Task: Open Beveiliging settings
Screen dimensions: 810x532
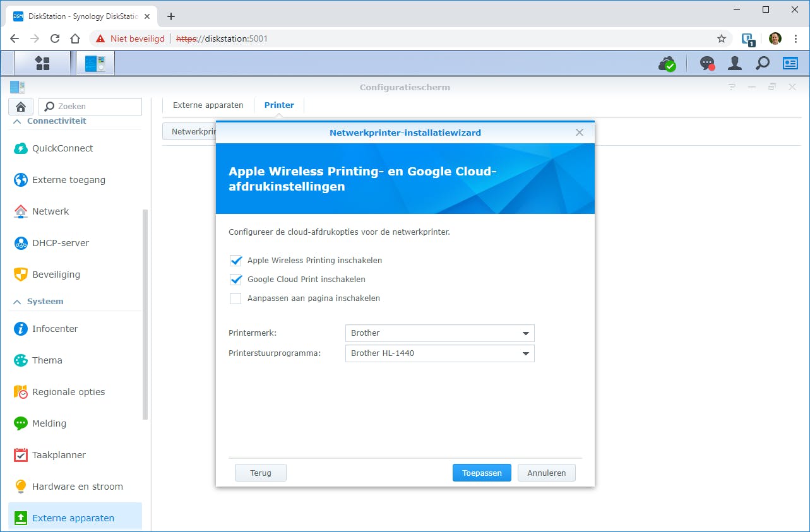Action: [56, 275]
